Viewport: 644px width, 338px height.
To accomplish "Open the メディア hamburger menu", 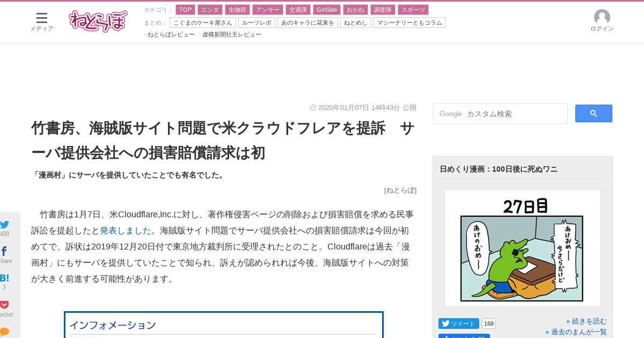I will pyautogui.click(x=41, y=21).
